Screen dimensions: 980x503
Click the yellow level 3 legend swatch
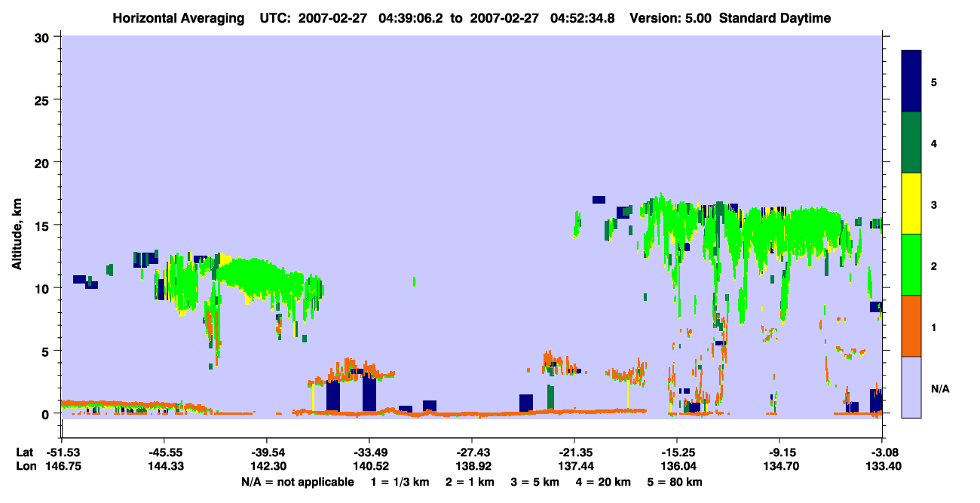tap(911, 204)
